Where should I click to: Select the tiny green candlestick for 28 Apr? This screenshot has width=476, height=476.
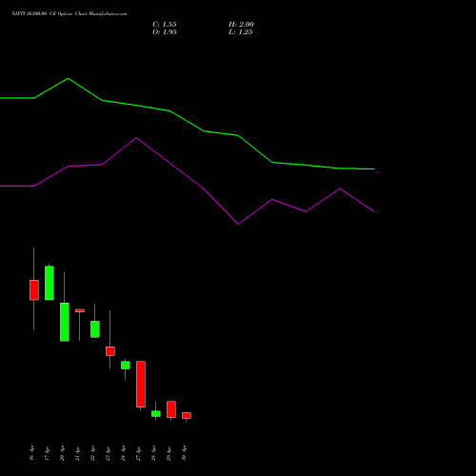tap(156, 413)
